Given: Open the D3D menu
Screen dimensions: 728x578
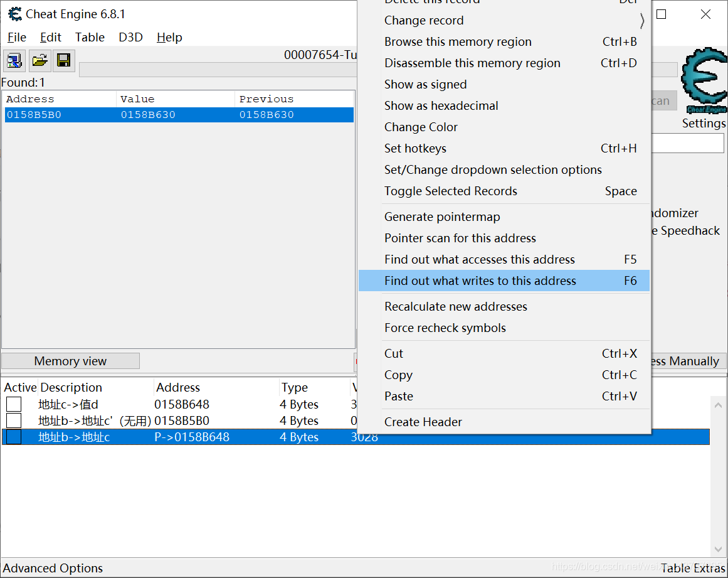Looking at the screenshot, I should coord(130,37).
